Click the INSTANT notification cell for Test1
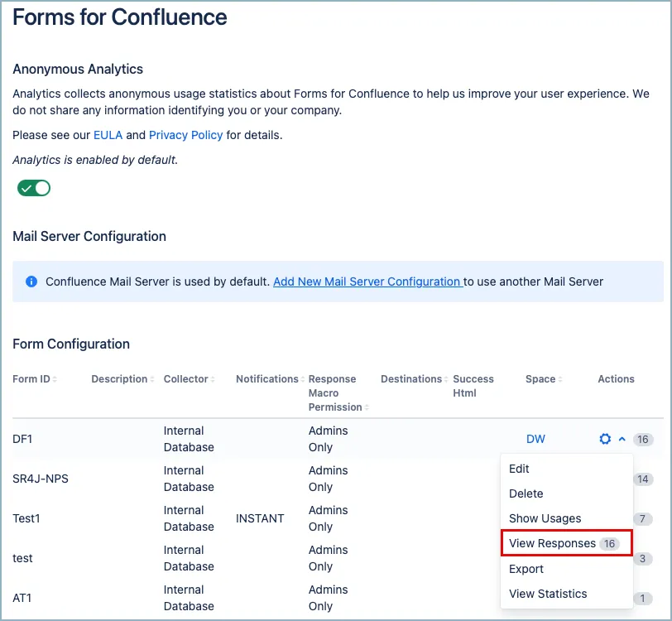Image resolution: width=672 pixels, height=621 pixels. point(260,518)
